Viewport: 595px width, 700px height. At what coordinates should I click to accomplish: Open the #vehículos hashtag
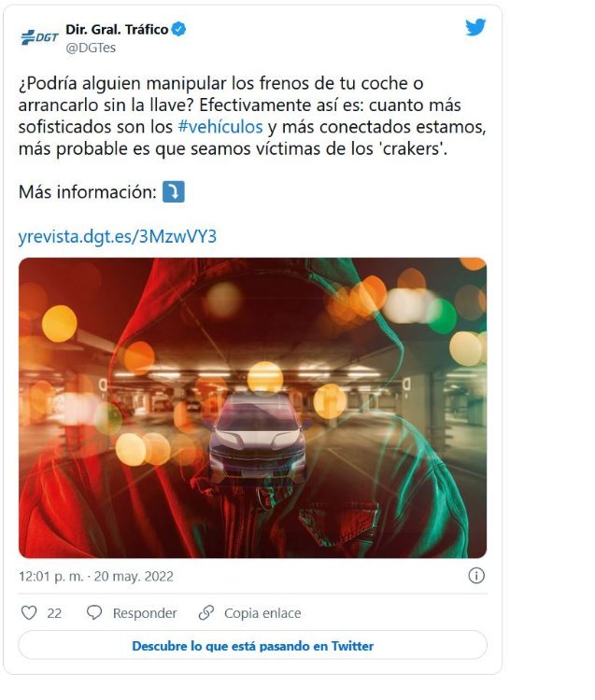click(220, 127)
